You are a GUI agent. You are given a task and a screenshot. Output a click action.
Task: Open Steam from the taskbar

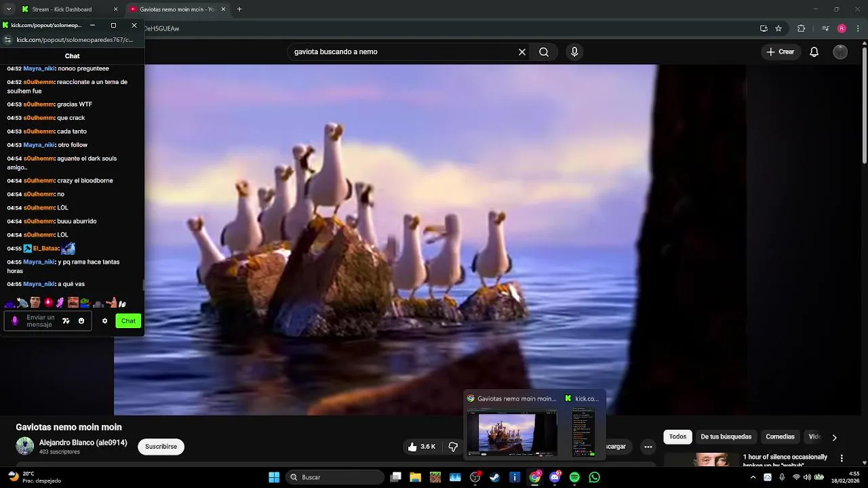494,477
